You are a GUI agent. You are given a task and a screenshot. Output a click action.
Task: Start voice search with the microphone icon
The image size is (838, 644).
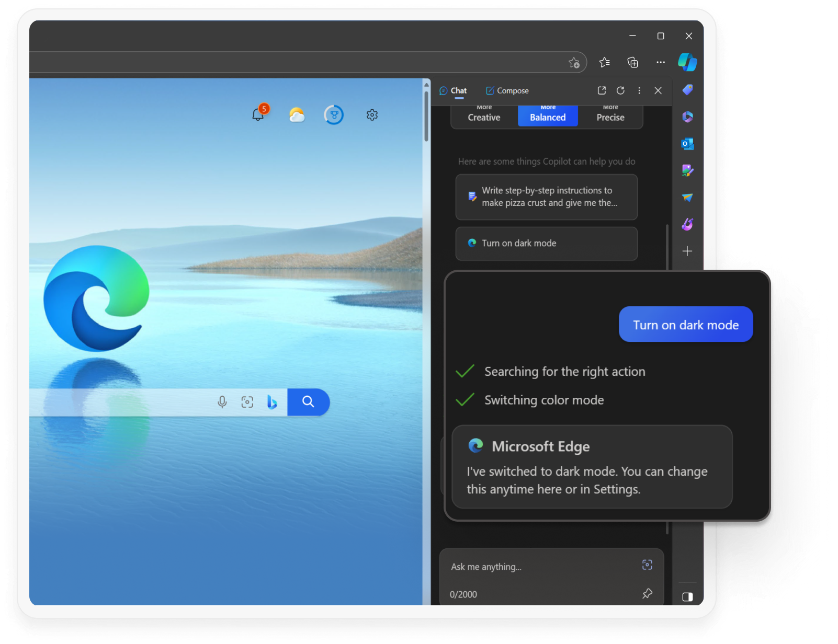[x=222, y=402]
